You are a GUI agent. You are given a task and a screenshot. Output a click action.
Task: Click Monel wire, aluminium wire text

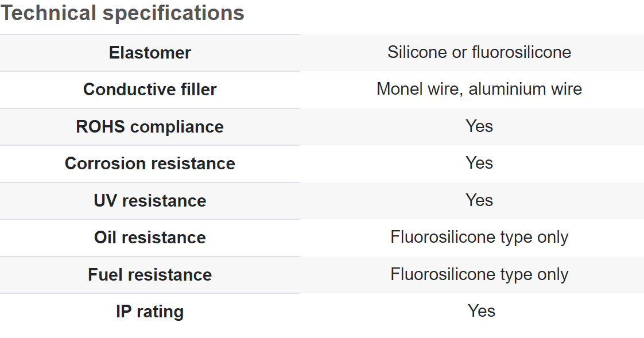(479, 89)
